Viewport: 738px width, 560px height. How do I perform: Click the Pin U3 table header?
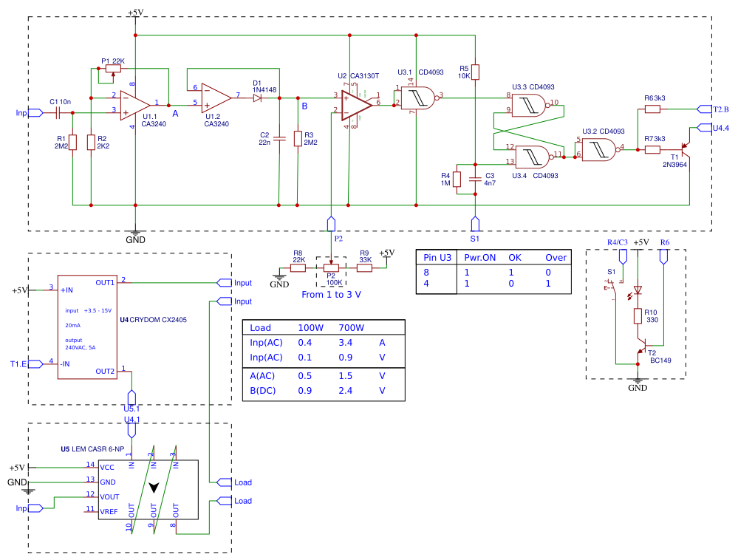pyautogui.click(x=437, y=258)
